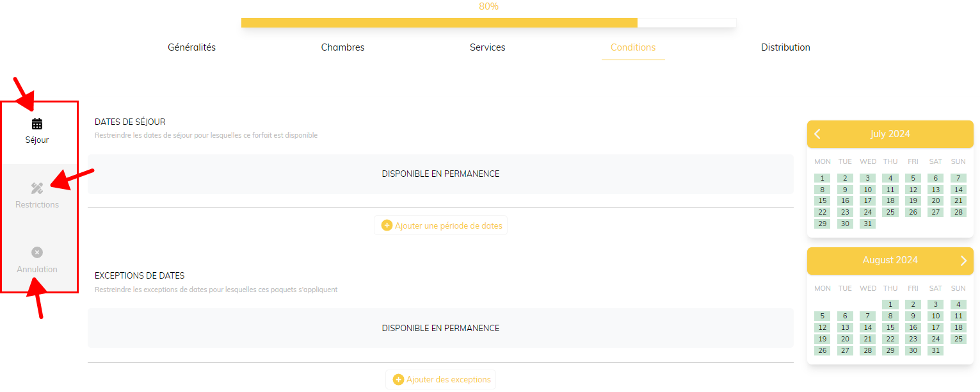Click Ajouter des exceptions button

click(x=448, y=380)
